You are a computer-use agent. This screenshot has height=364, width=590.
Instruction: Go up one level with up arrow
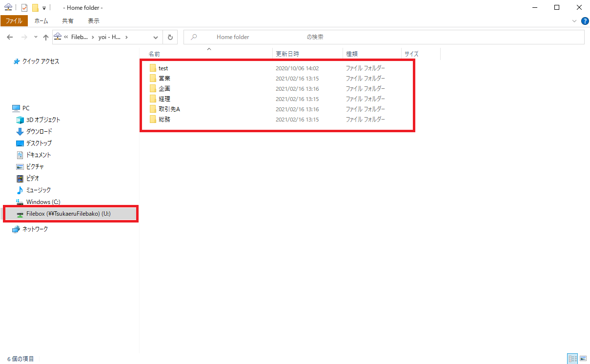click(46, 37)
